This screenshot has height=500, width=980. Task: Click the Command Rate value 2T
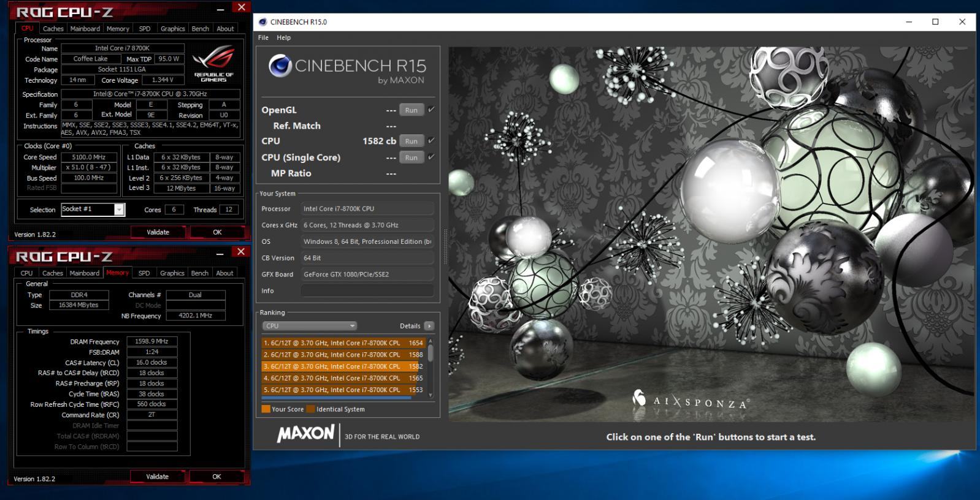(152, 415)
